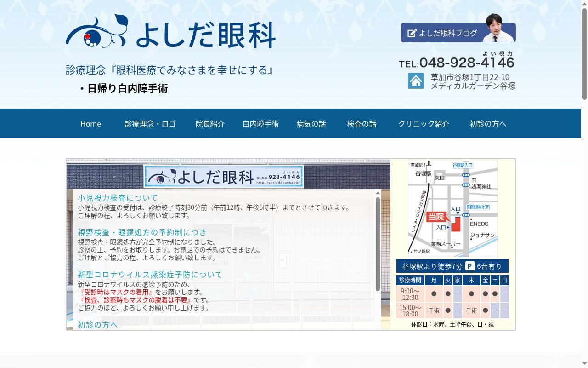Open 小児視力検査について heading
Viewport: 588px width, 368px height.
coord(118,198)
